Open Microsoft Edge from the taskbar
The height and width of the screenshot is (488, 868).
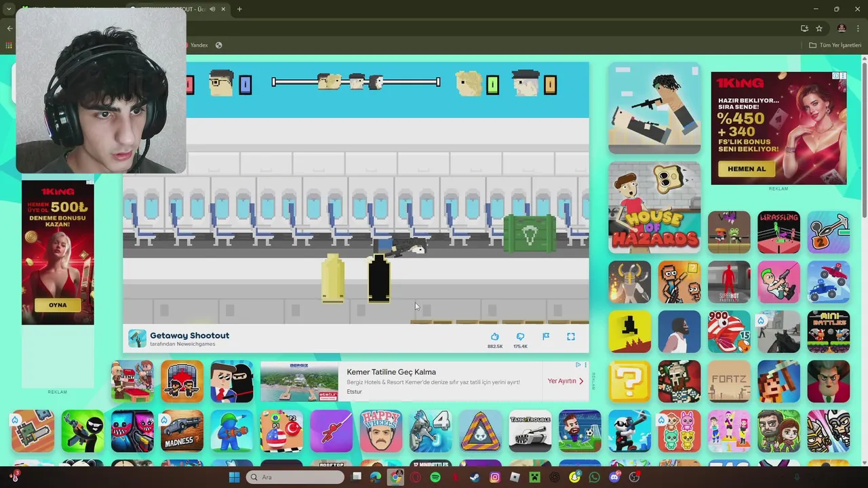click(x=376, y=477)
